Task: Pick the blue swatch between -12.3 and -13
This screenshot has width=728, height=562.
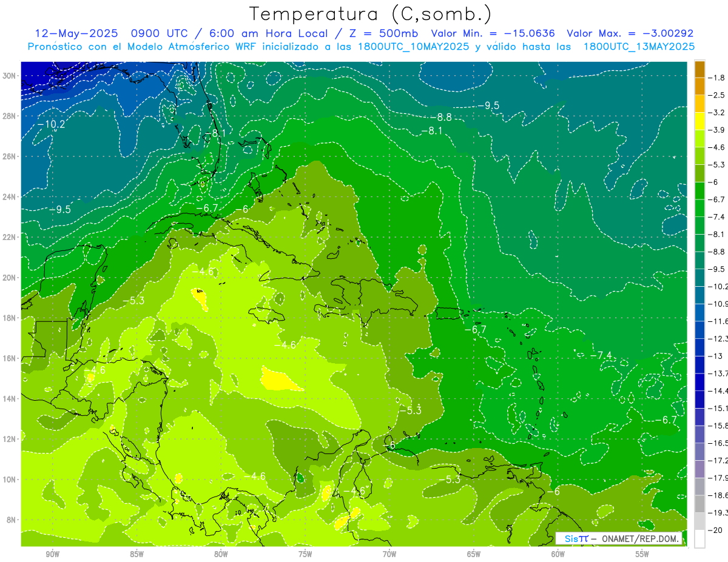Action: click(x=699, y=347)
